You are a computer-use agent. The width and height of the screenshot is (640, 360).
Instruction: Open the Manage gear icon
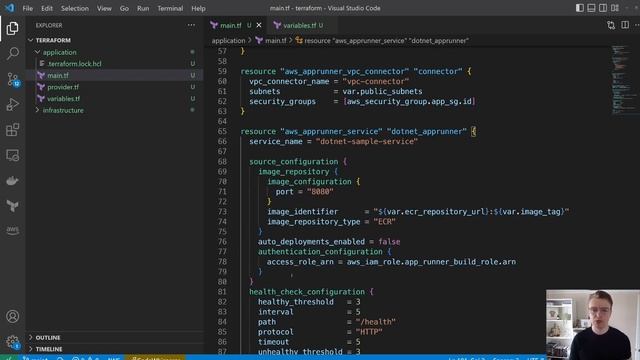tap(12, 342)
